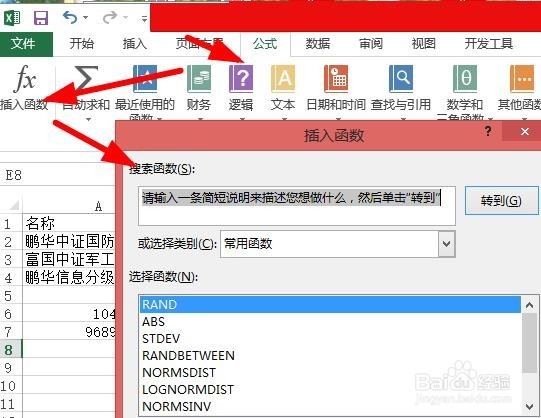Image resolution: width=541 pixels, height=418 pixels.
Task: Open the Customize Quick Access Toolbar dropdown
Action: pyautogui.click(x=145, y=18)
